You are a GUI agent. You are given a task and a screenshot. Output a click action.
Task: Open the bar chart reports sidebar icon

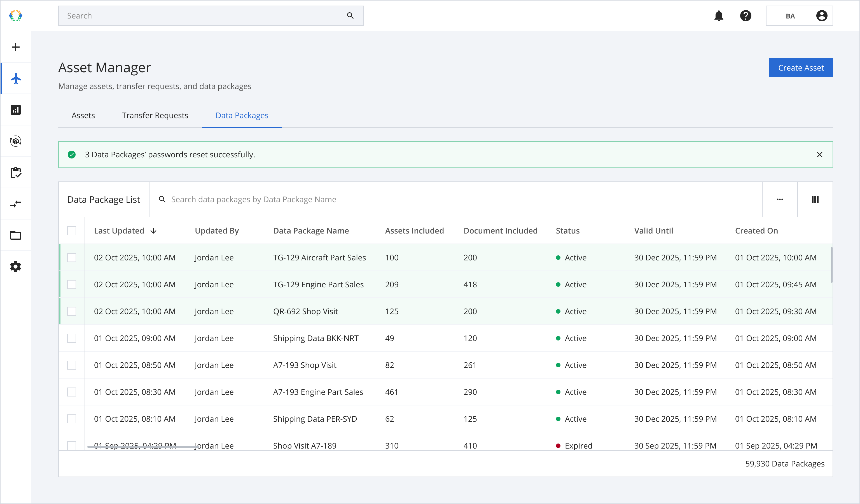coord(16,110)
